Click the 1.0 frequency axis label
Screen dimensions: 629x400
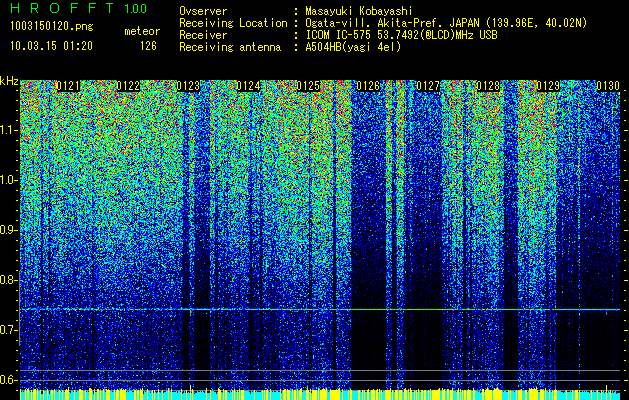click(8, 181)
